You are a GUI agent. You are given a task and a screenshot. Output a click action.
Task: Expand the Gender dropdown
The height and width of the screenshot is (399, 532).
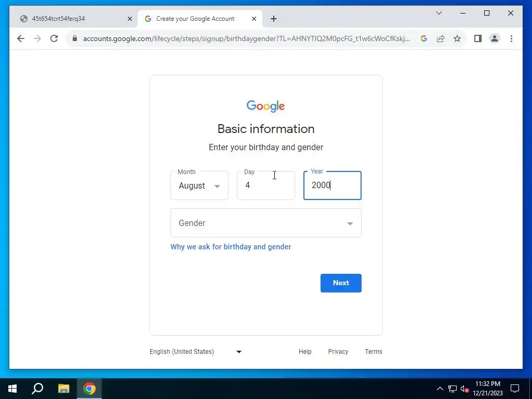pos(266,223)
